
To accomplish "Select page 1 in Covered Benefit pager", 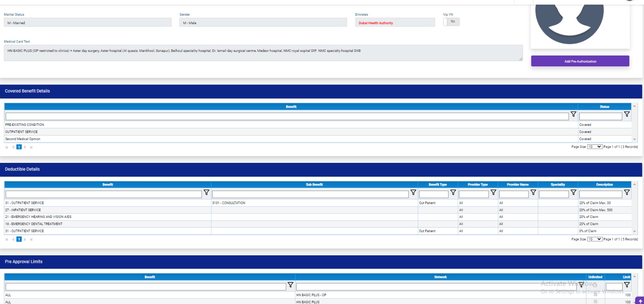I will (x=19, y=147).
